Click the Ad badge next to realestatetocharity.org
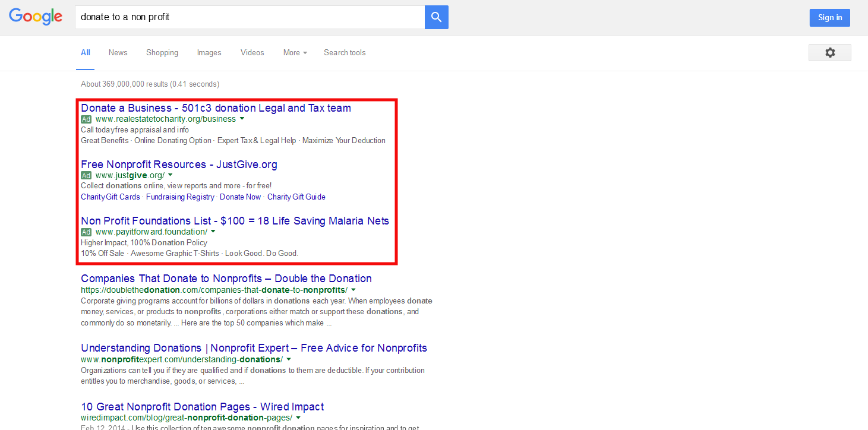Screen dimensions: 868x430 coord(86,119)
